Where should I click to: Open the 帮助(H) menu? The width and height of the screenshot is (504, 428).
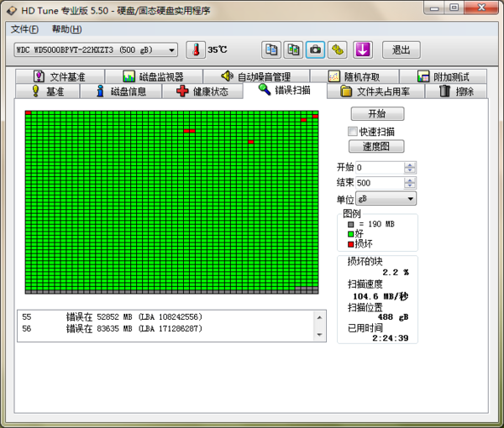point(66,29)
